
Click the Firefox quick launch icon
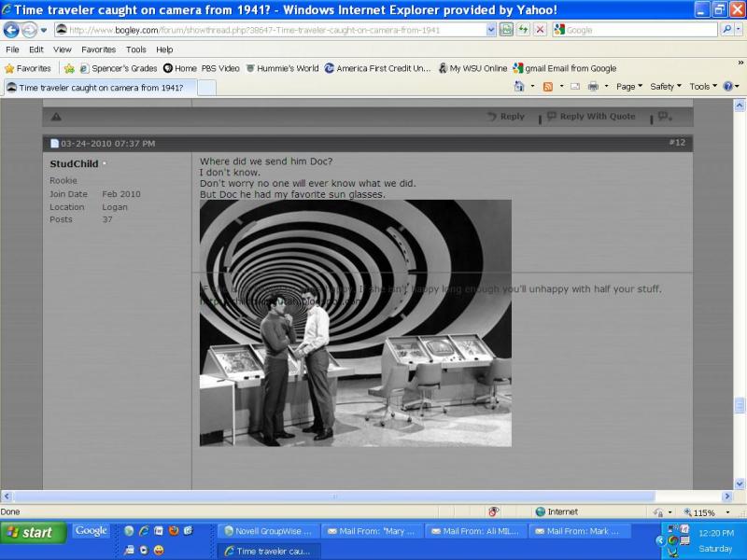click(x=174, y=530)
